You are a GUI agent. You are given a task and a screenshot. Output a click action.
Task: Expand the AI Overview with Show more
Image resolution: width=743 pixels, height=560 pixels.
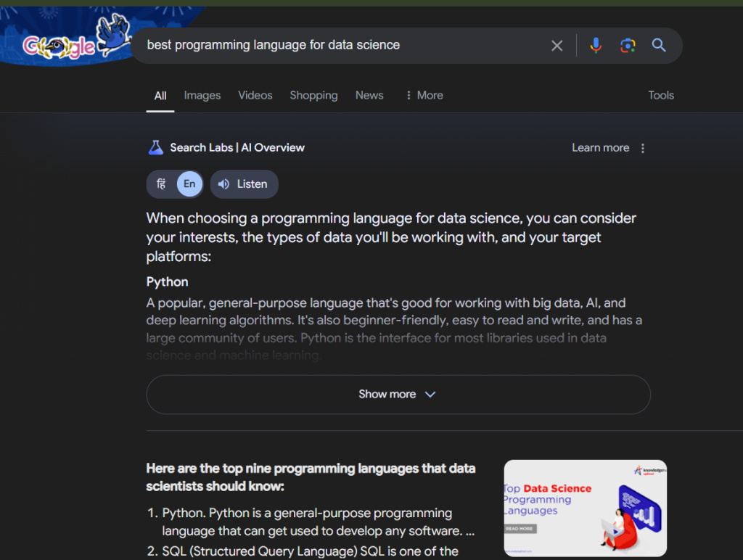[398, 394]
